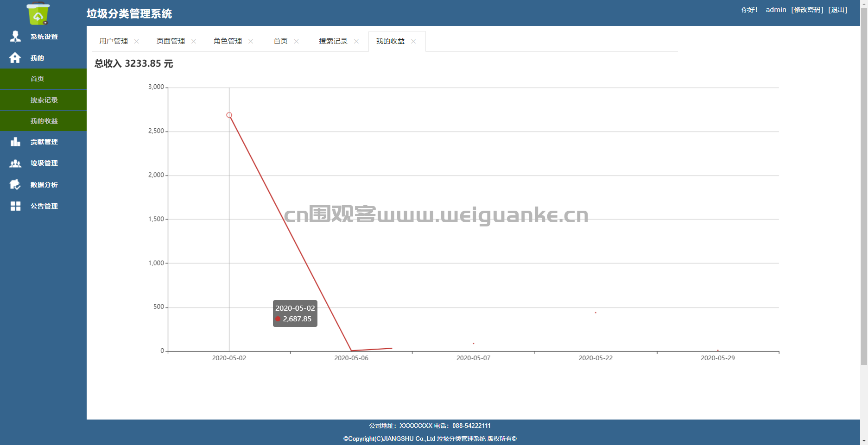Click the 2020-05-02 x-axis label

pyautogui.click(x=229, y=358)
